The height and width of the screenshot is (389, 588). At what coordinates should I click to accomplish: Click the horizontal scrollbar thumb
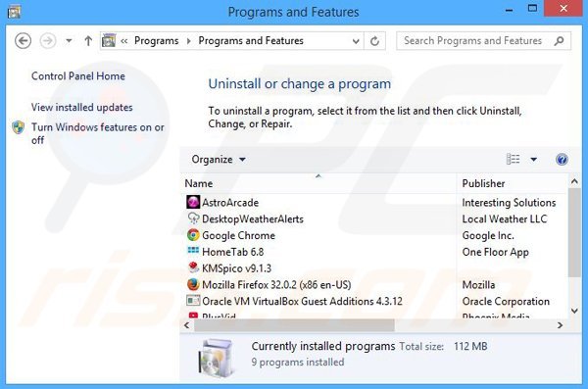(294, 325)
